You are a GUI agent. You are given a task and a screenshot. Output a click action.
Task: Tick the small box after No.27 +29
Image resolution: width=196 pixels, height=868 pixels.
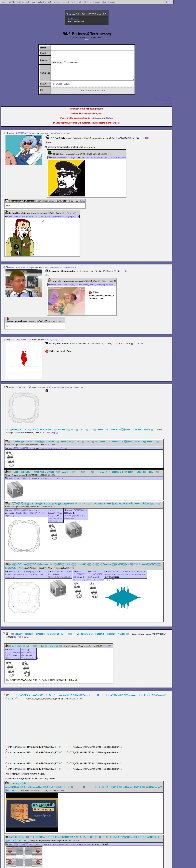click(141, 138)
